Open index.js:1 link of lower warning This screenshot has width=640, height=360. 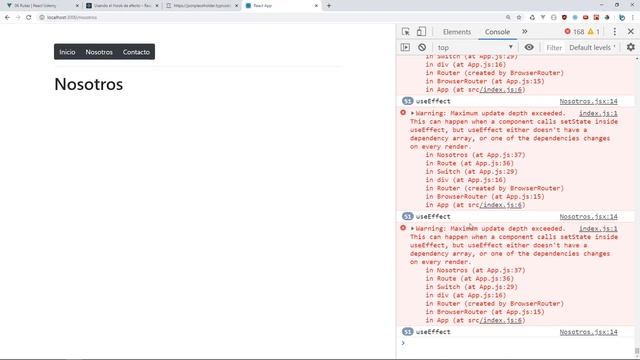598,229
